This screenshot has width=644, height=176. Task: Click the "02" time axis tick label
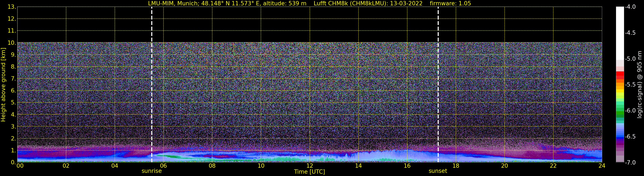[66, 166]
